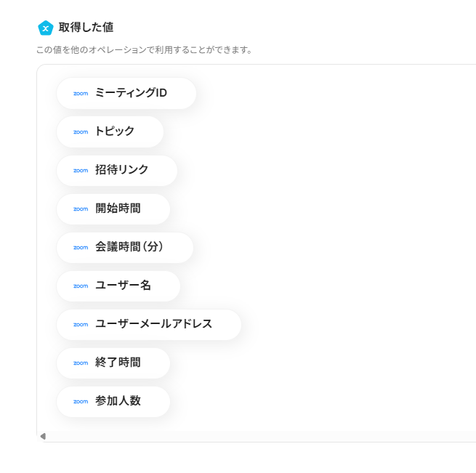This screenshot has height=473, width=476.
Task: Click the blue pentagon icon beside 取得した値
Action: (46, 28)
